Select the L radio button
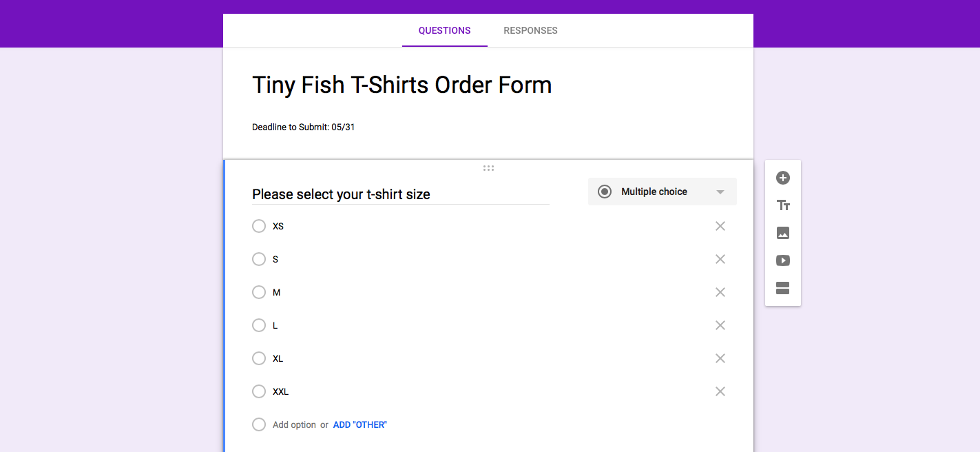Screen dimensions: 980x452 coord(259,325)
